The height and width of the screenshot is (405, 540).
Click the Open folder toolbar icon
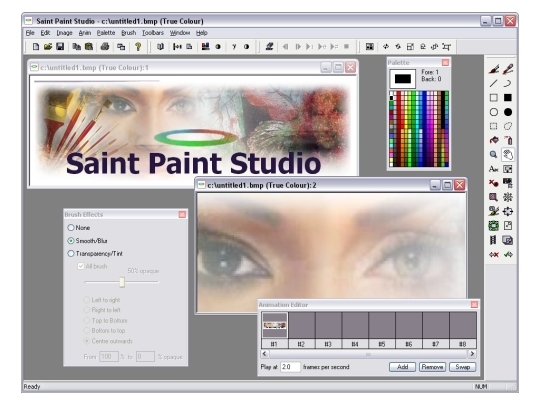48,46
